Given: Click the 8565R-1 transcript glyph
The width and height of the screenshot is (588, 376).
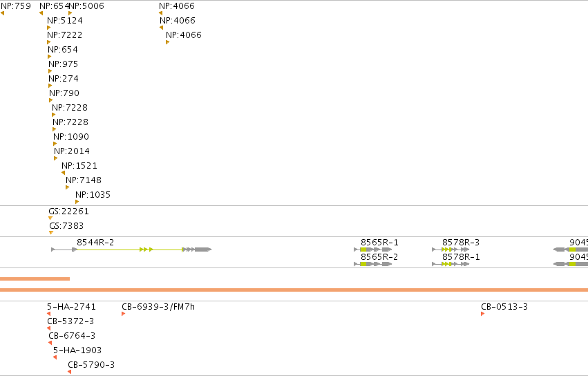Looking at the screenshot, I should tap(373, 250).
